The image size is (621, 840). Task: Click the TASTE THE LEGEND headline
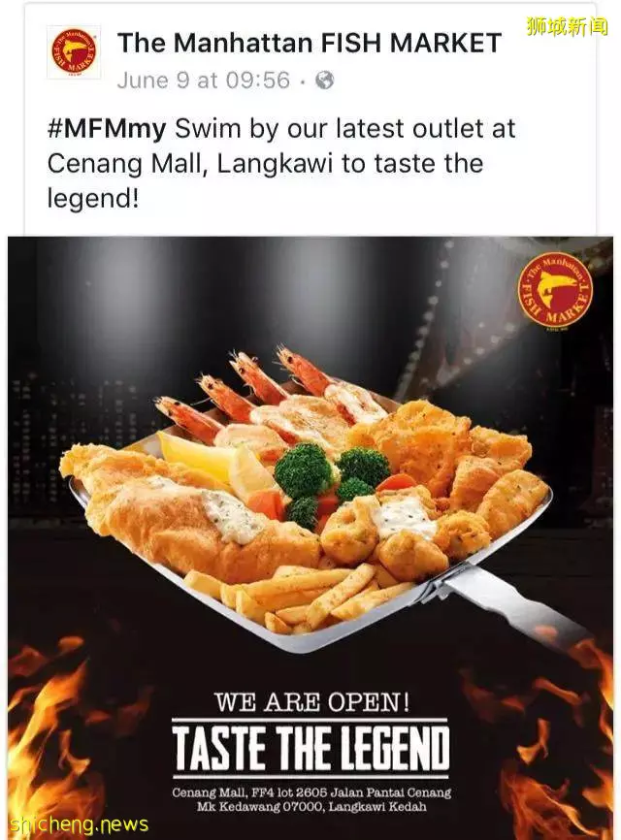310,749
